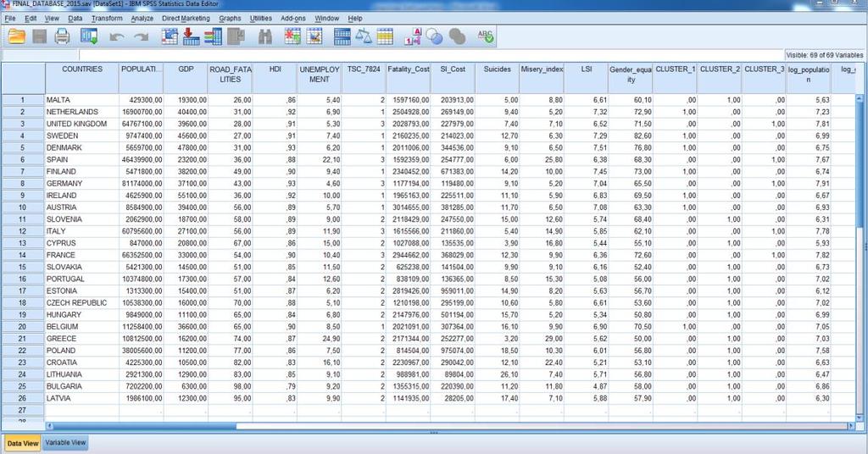Select the UNEMPLOYMENT column header

(x=320, y=78)
